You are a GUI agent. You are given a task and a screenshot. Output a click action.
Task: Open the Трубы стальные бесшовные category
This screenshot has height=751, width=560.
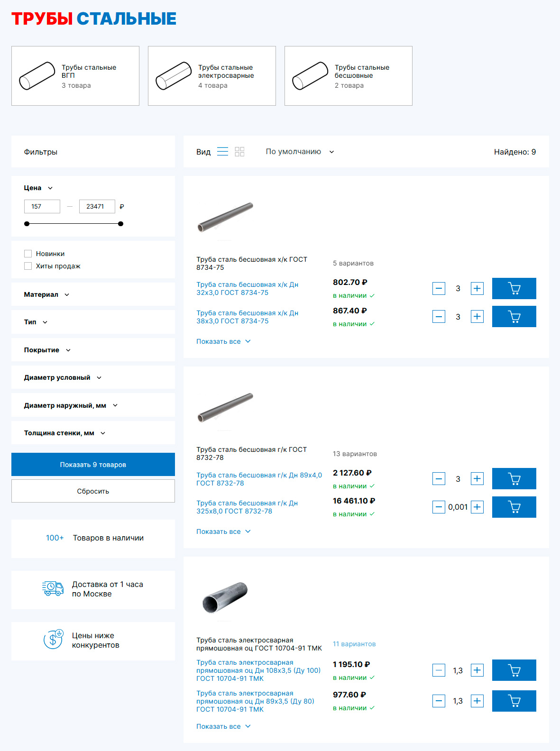tap(348, 76)
